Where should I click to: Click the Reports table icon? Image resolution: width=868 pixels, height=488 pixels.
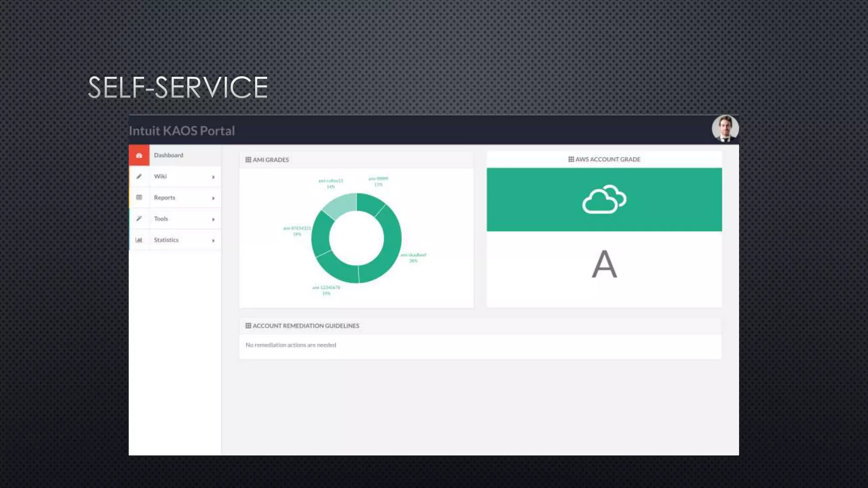coord(139,197)
